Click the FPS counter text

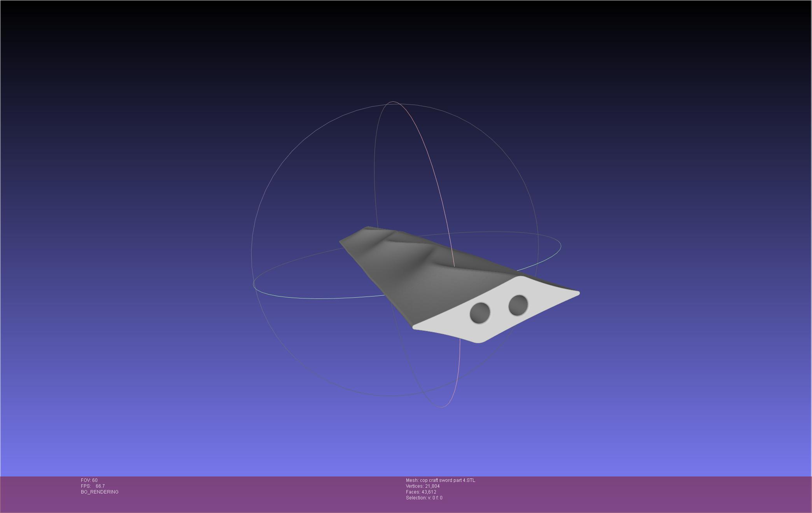tap(93, 486)
